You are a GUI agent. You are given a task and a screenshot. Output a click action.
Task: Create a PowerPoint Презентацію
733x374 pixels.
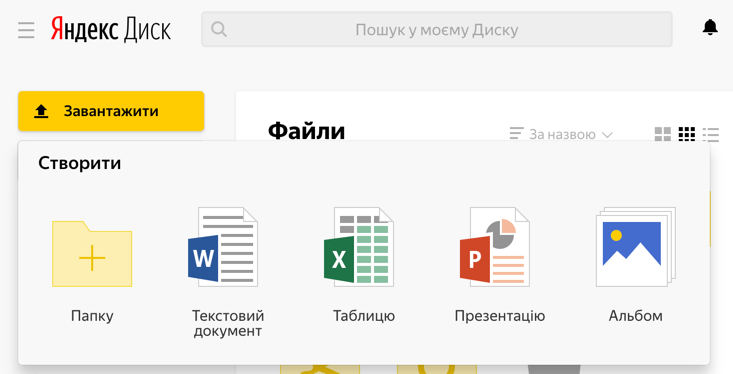click(x=495, y=247)
